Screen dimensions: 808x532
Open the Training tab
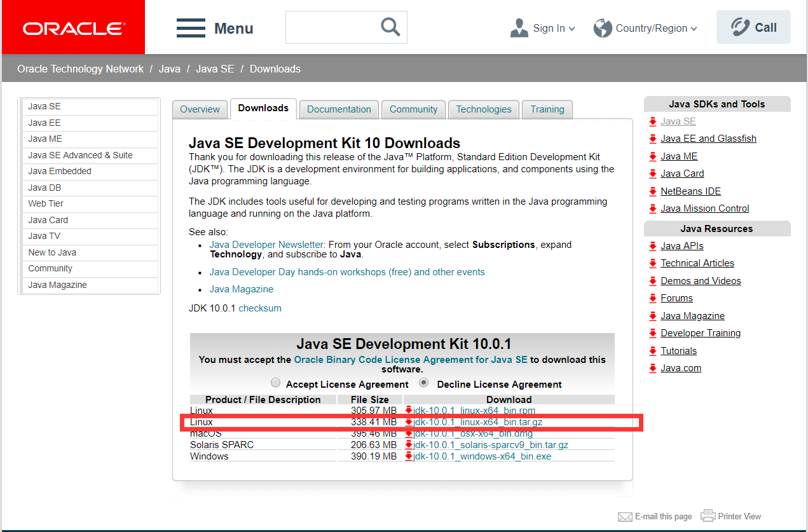[x=547, y=109]
